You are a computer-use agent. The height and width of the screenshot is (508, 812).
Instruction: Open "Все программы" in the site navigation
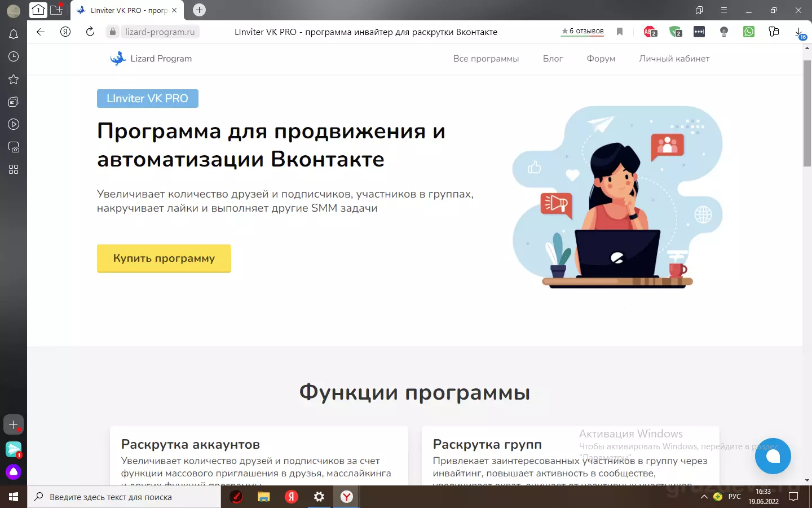pyautogui.click(x=486, y=59)
